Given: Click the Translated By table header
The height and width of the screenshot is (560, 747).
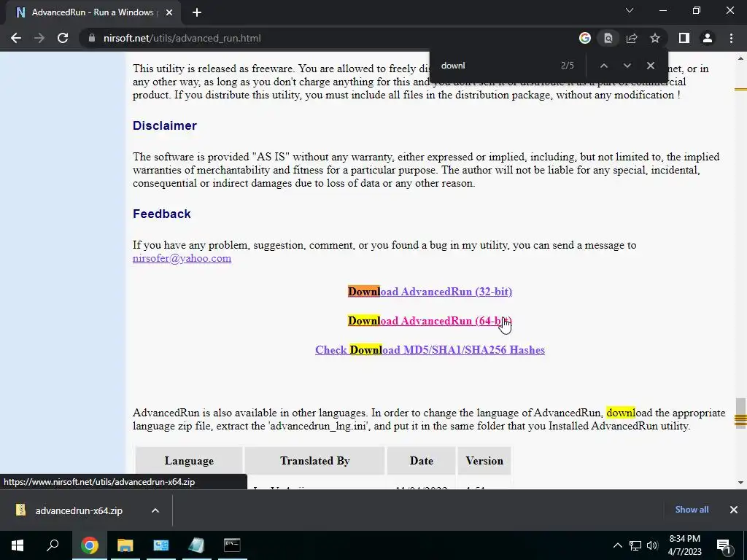Looking at the screenshot, I should (x=315, y=461).
